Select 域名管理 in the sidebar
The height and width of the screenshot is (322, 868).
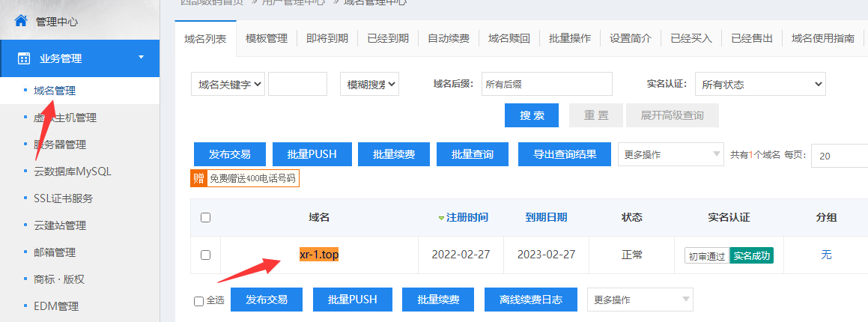(54, 91)
